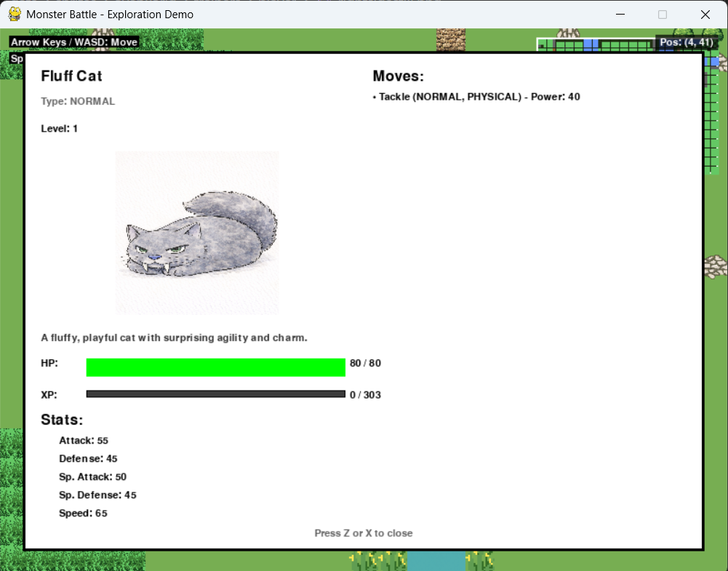Viewport: 728px width, 571px height.
Task: Click the brown dirt path tile at top
Action: point(451,40)
